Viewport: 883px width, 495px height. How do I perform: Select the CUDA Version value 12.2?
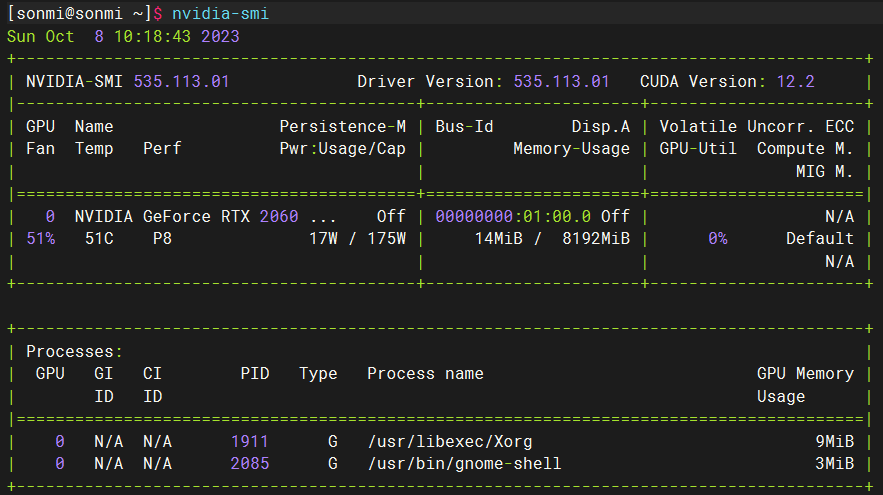point(795,82)
